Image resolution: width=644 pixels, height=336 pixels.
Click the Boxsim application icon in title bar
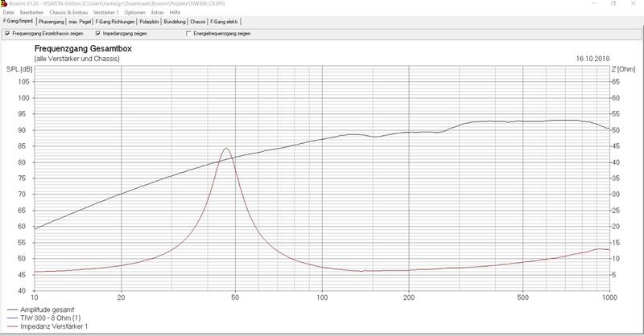point(4,4)
